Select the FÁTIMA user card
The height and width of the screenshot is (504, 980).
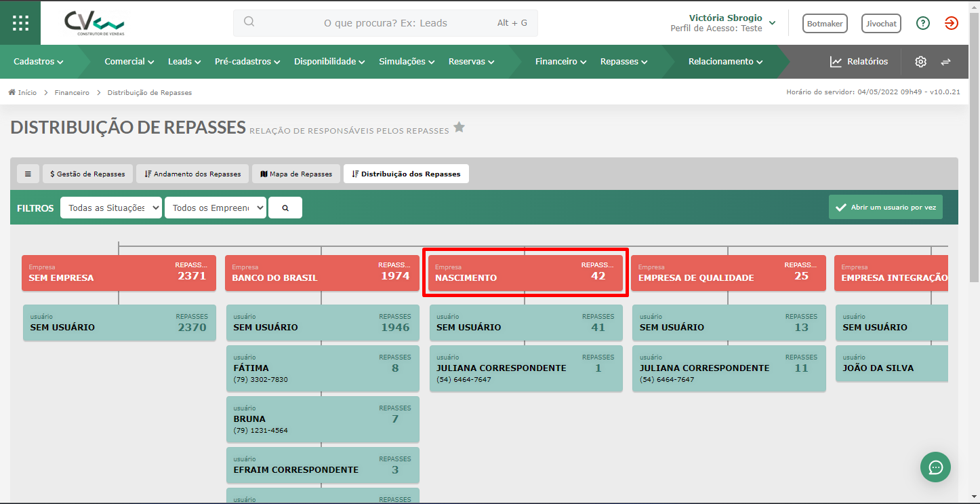(323, 368)
